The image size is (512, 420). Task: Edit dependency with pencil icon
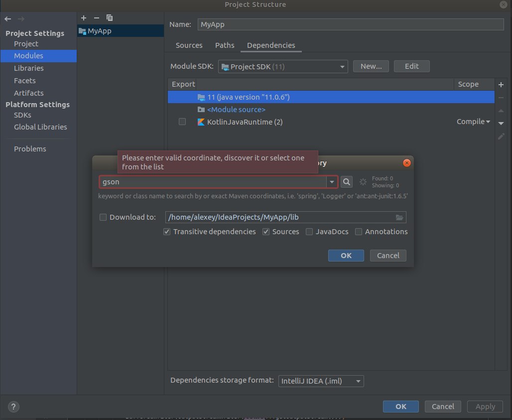point(501,136)
